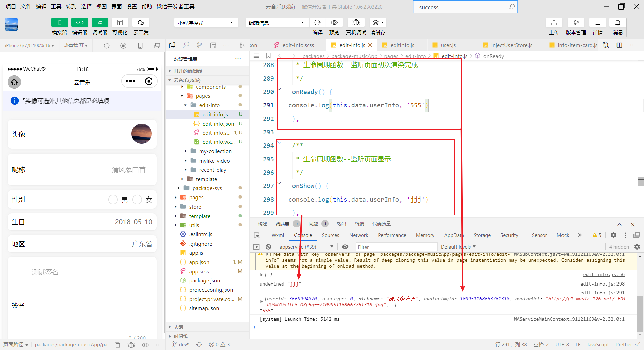The width and height of the screenshot is (644, 350).
Task: Click the upload icon
Action: 554,23
